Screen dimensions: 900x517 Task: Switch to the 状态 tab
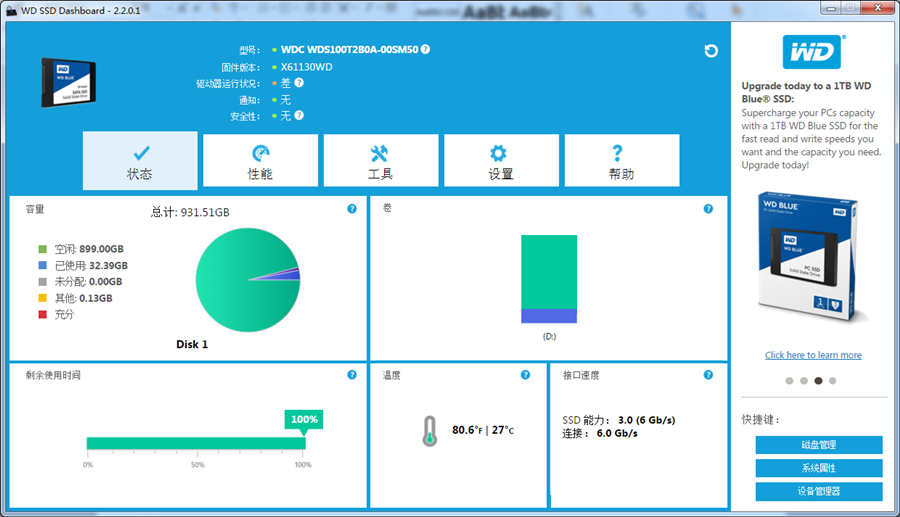point(140,161)
